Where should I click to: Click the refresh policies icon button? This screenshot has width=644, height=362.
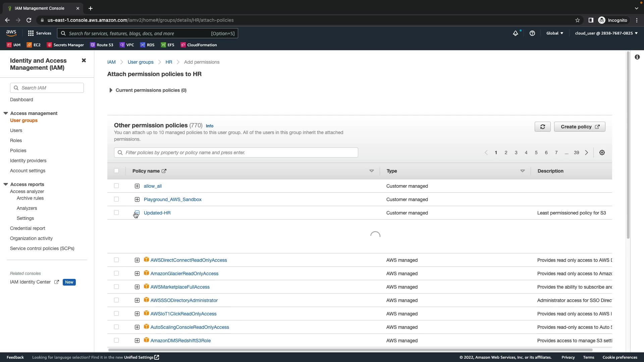[x=542, y=127]
